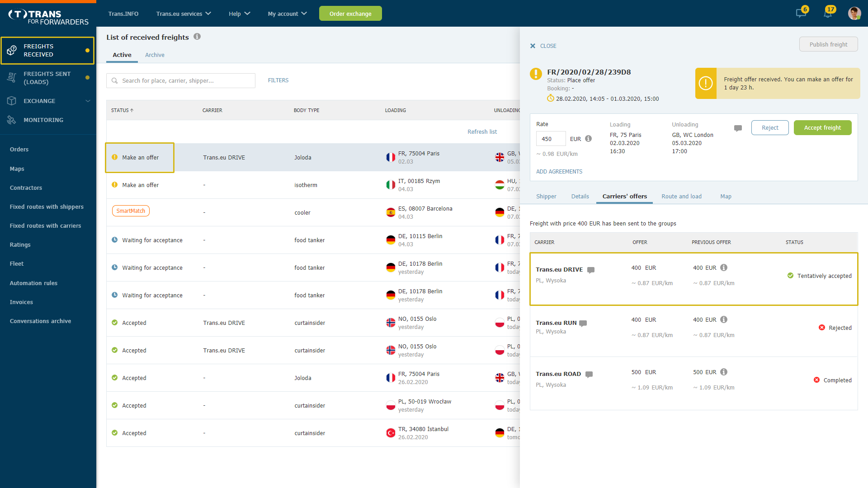This screenshot has height=488, width=868.
Task: Open Fleet in the sidebar
Action: click(x=17, y=264)
